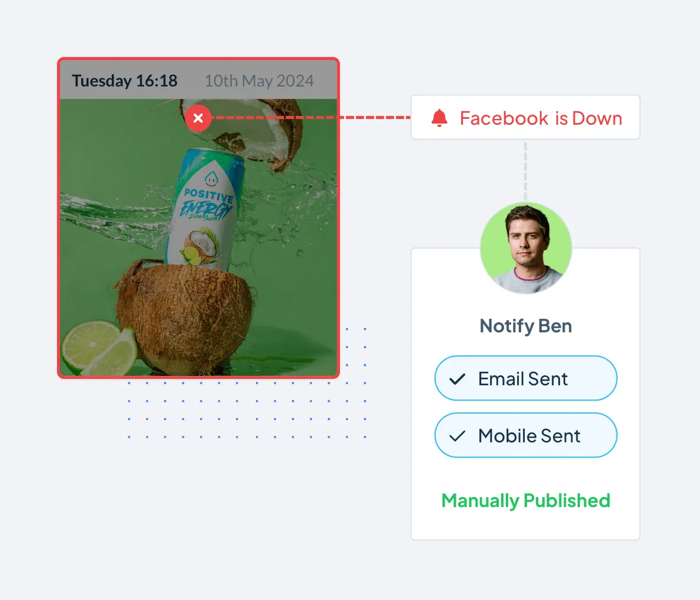Open the coconut drink post image
The width and height of the screenshot is (700, 600).
(x=199, y=237)
